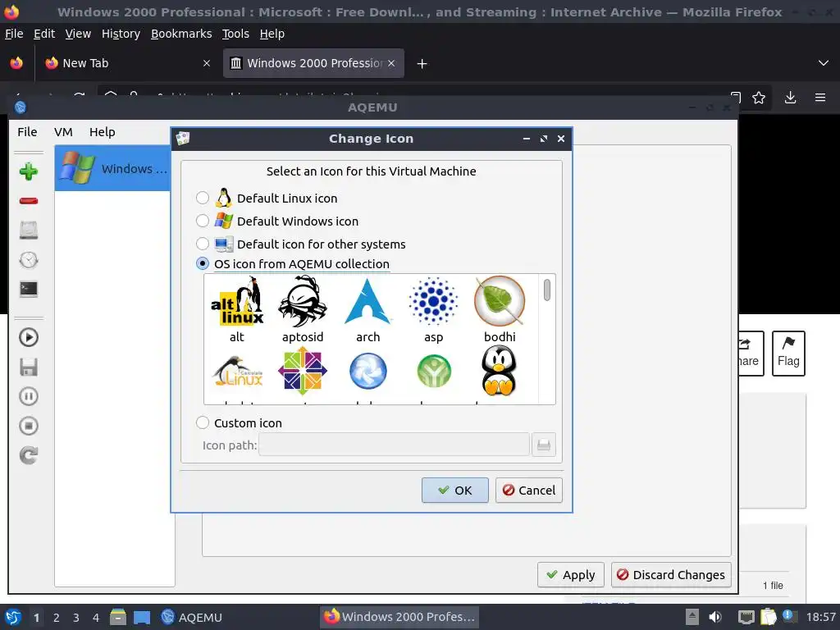Open the terminal console icon in AQEMU

point(29,290)
